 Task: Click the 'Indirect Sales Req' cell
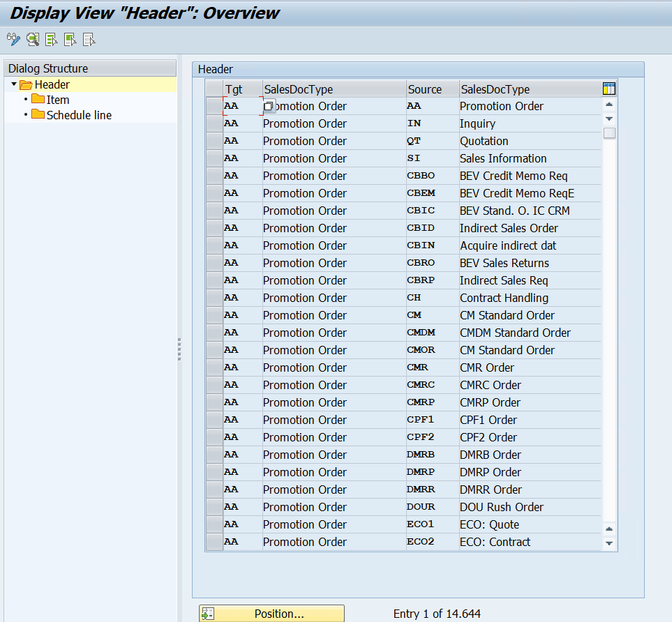pos(530,280)
